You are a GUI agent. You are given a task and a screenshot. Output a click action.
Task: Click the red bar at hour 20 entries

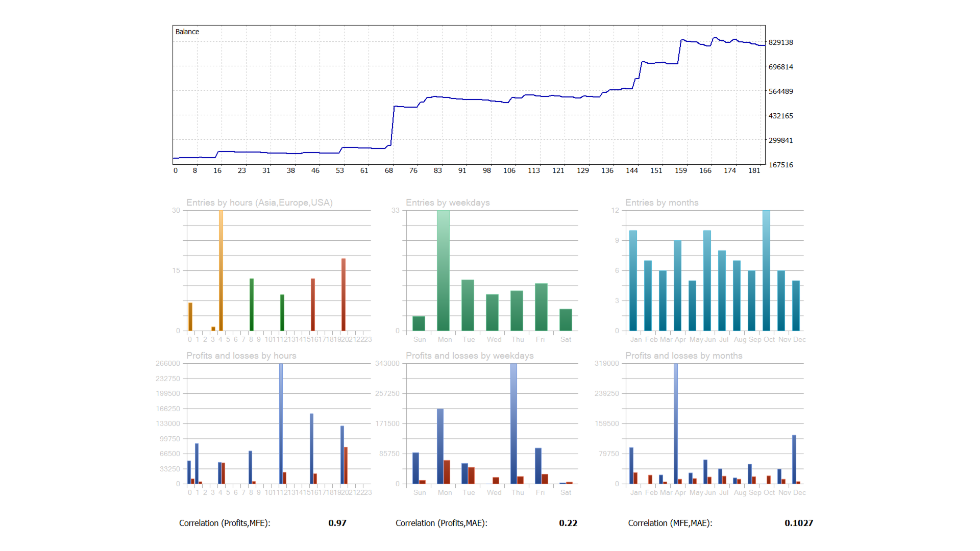pyautogui.click(x=344, y=294)
